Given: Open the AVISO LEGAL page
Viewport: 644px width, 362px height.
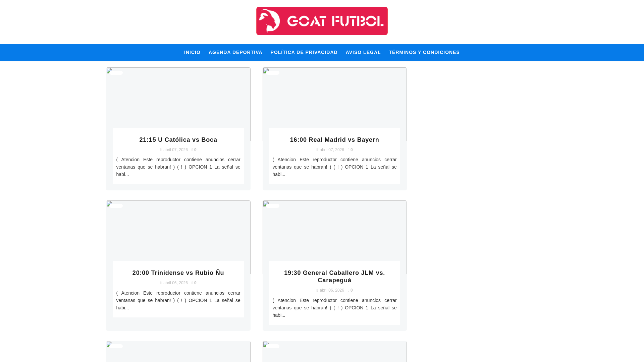Looking at the screenshot, I should (363, 52).
